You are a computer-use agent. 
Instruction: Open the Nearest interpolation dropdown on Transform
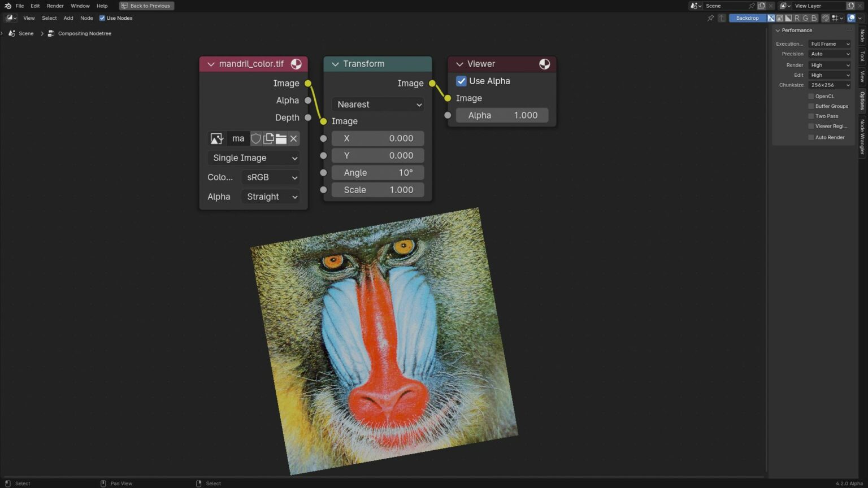pos(377,104)
